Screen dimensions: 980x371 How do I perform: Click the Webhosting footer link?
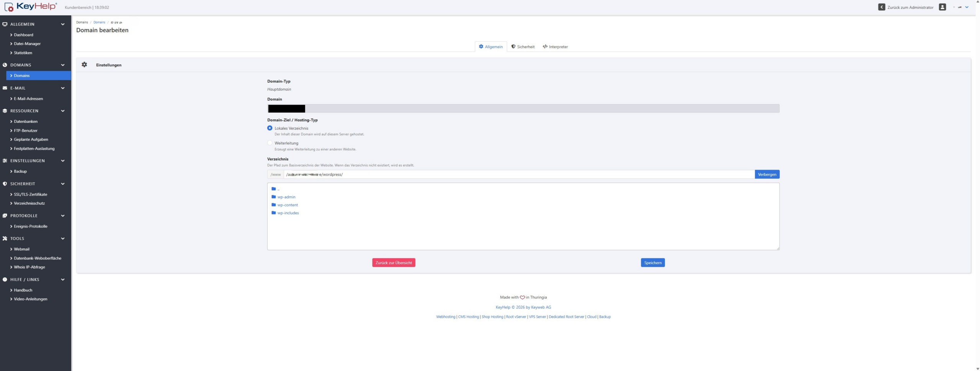[x=446, y=317]
